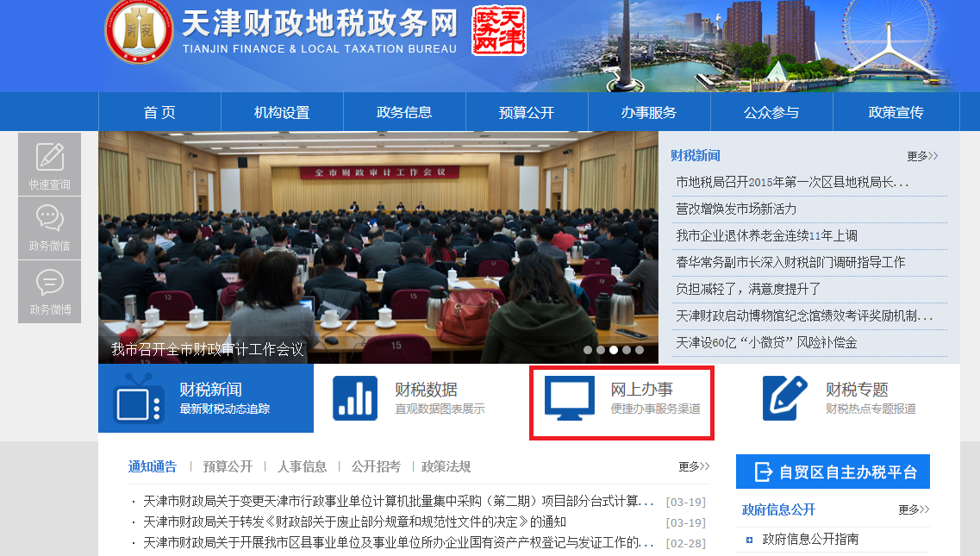Click the 财税数据 bar chart icon
The image size is (980, 556).
pyautogui.click(x=355, y=398)
